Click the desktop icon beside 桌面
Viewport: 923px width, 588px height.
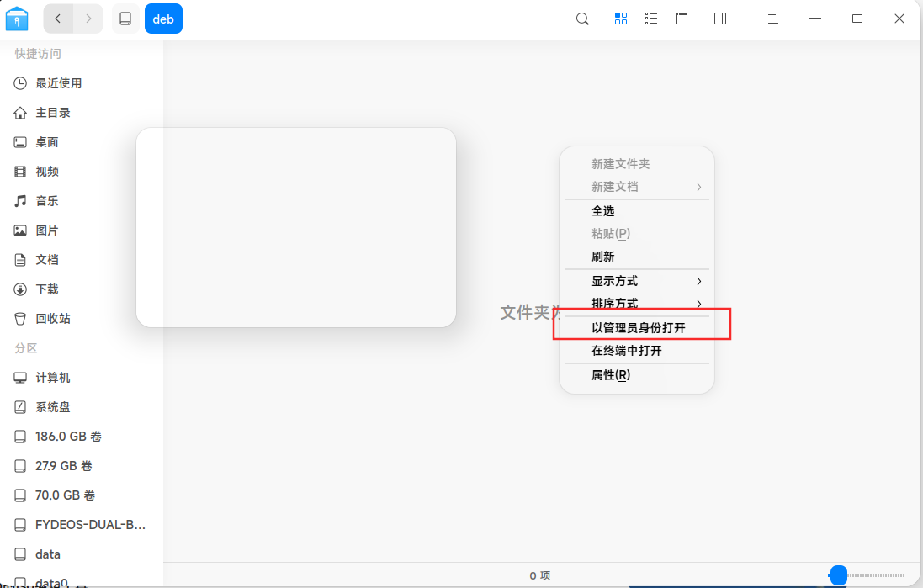click(x=20, y=142)
